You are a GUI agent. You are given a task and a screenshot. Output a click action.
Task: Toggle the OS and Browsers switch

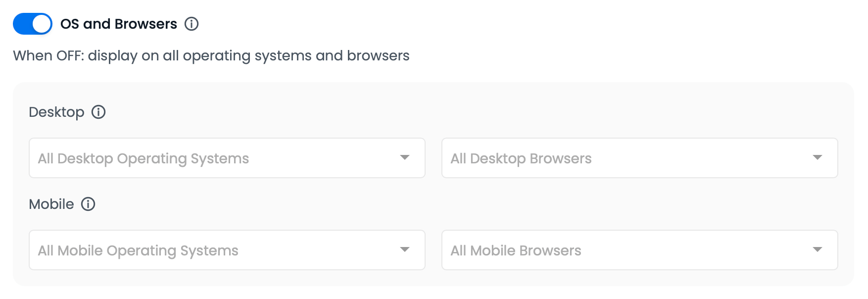[33, 24]
